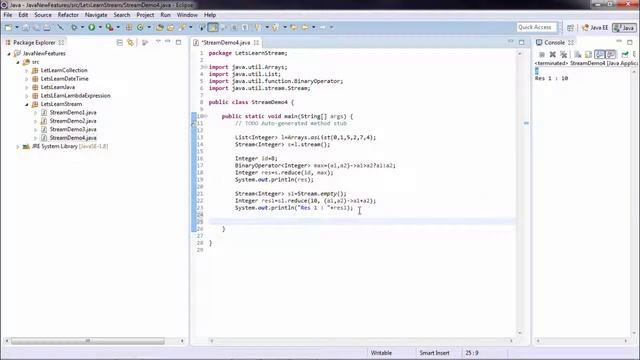Collapse the JavaNewFeatures project node
The image size is (640, 360).
pyautogui.click(x=9, y=53)
